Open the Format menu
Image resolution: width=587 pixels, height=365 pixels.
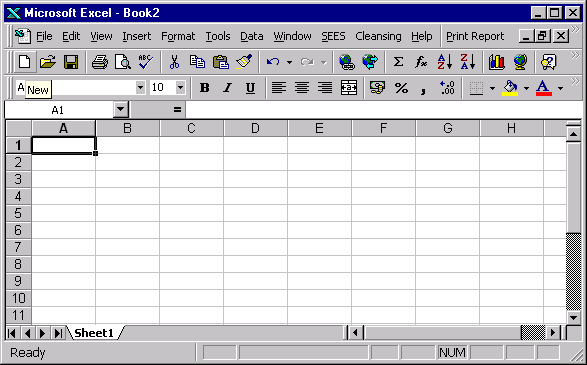(178, 36)
